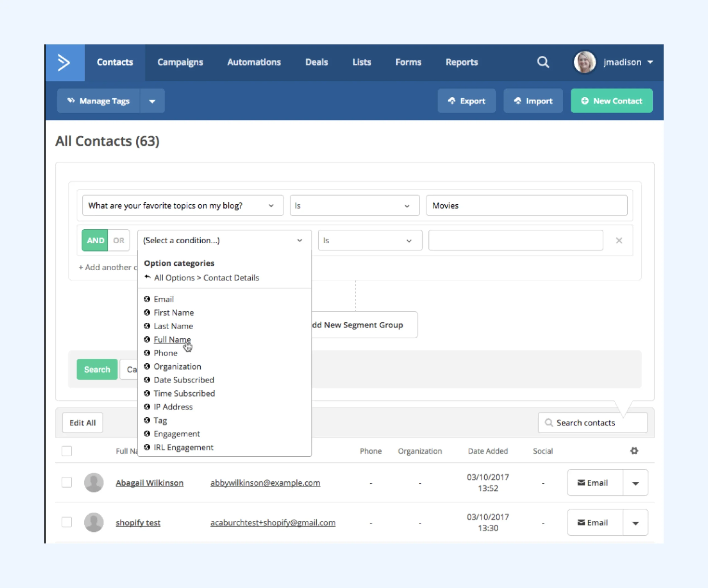Navigate to the Lists tab
Image resolution: width=708 pixels, height=588 pixels.
pos(362,63)
